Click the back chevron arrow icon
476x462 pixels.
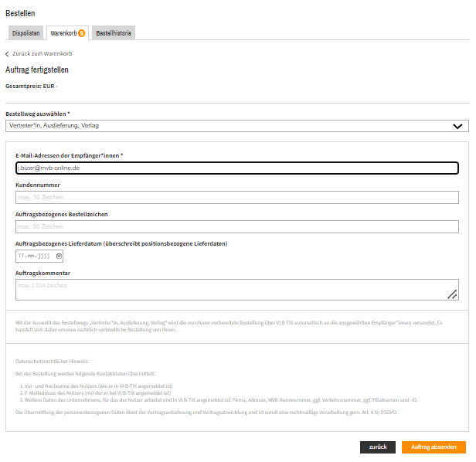click(x=7, y=54)
